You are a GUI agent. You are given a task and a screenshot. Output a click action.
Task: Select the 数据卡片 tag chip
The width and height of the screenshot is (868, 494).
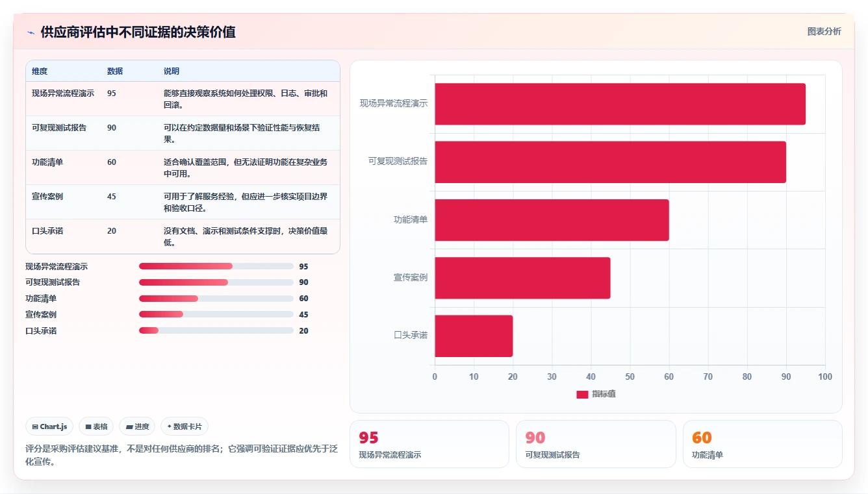(x=185, y=426)
